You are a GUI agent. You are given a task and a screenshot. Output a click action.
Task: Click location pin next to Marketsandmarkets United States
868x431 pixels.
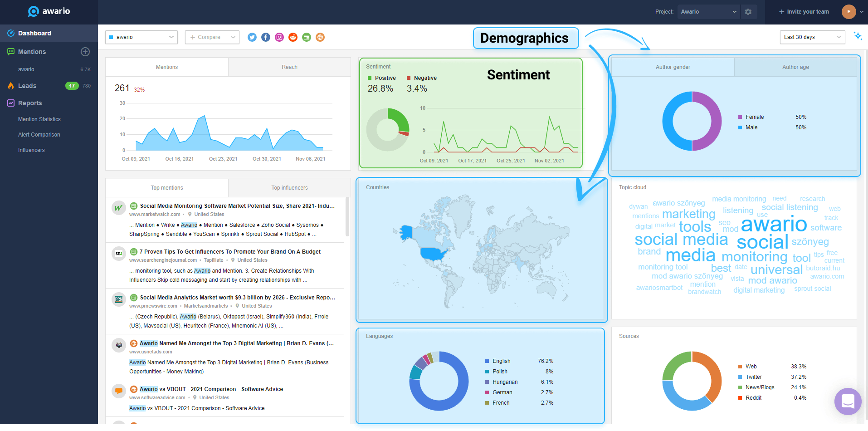pos(237,306)
